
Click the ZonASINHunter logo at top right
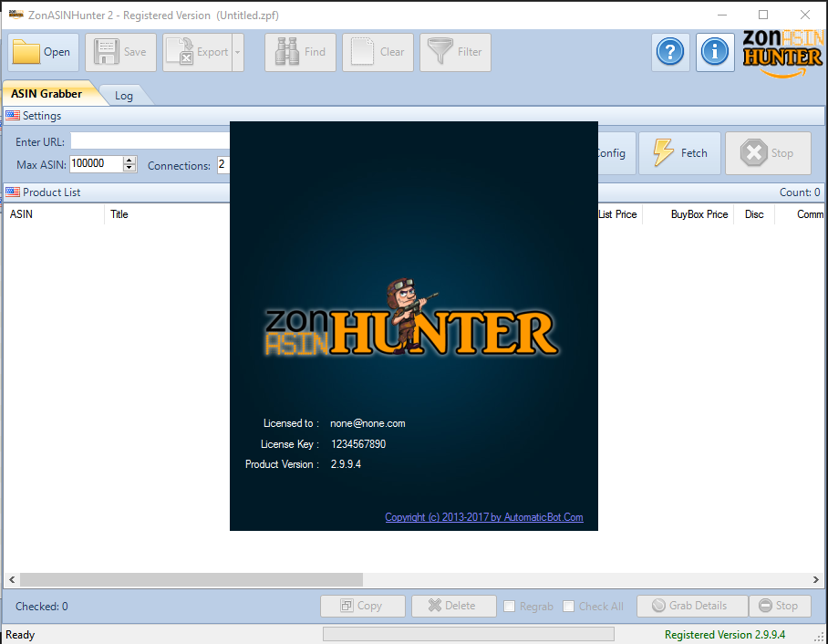point(782,53)
